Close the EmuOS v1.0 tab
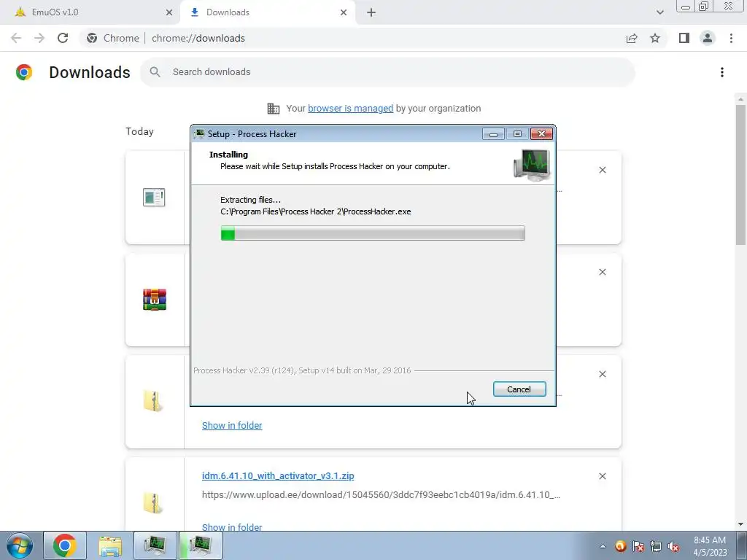 coord(169,12)
